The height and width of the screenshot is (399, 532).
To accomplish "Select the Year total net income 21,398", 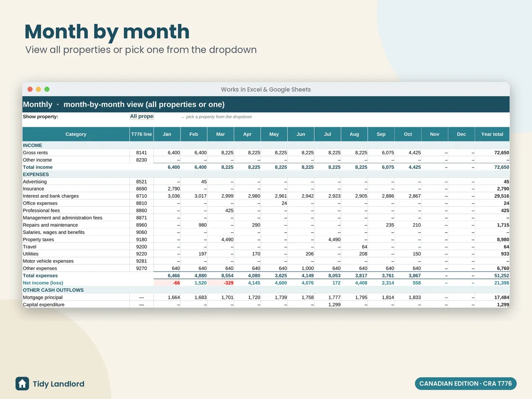I will click(492, 283).
